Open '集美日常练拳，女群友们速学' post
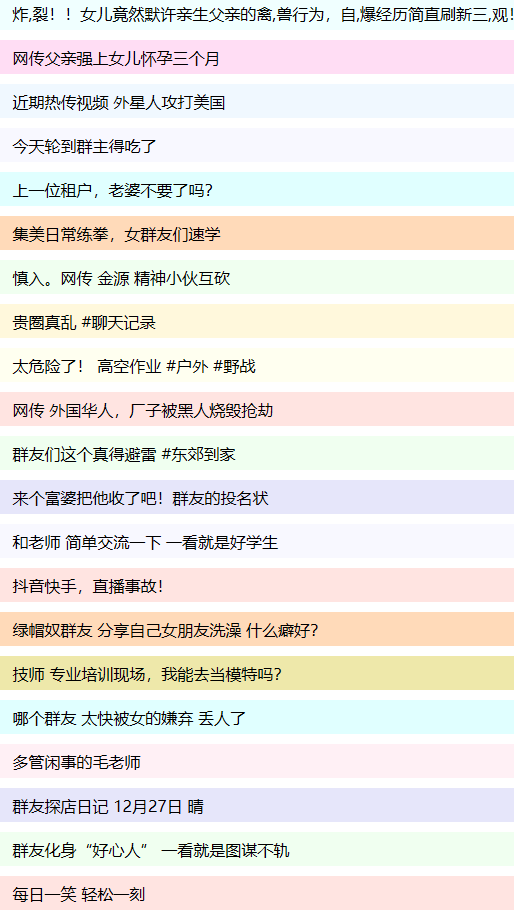Viewport: 514px width, 914px height. [257, 234]
